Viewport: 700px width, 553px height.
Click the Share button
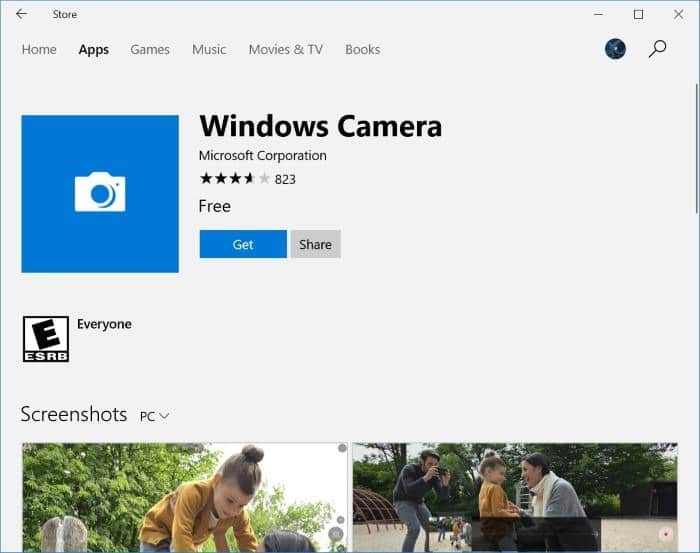[316, 244]
